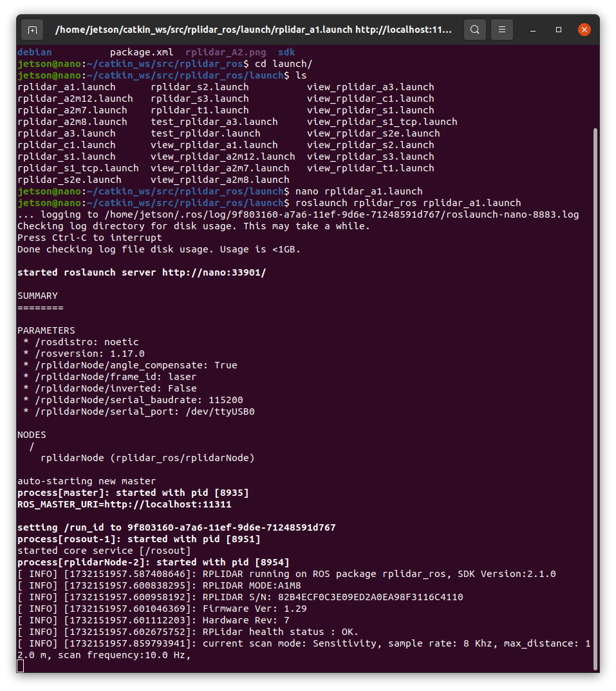Minimize the terminal window
This screenshot has width=616, height=691.
tap(533, 30)
